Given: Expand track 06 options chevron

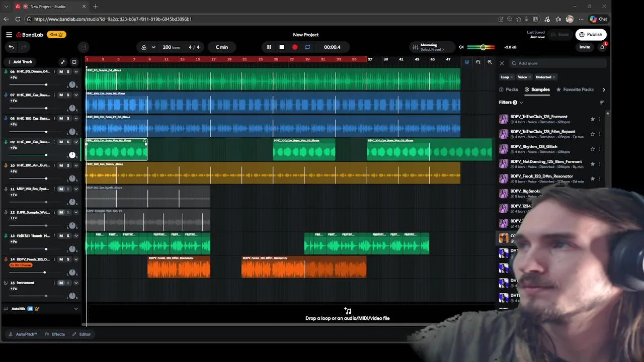Looking at the screenshot, I should [76, 72].
